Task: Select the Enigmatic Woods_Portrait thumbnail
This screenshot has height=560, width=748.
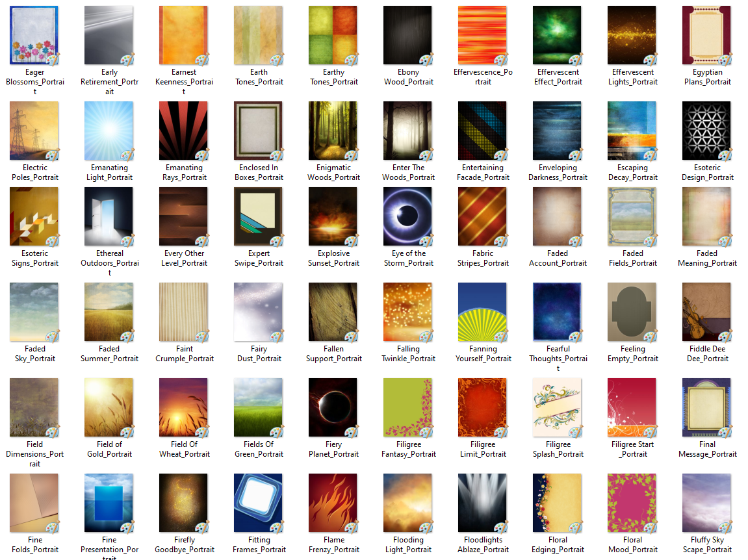Action: (x=333, y=131)
